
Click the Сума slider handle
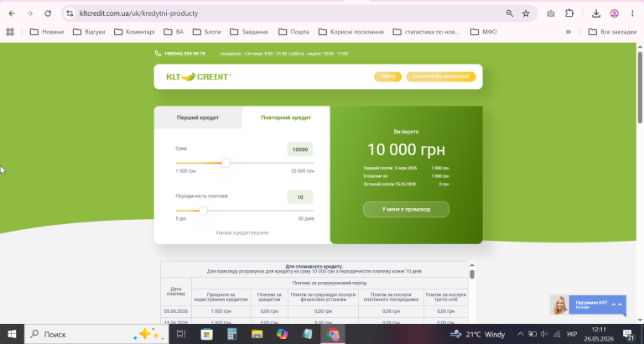click(226, 163)
